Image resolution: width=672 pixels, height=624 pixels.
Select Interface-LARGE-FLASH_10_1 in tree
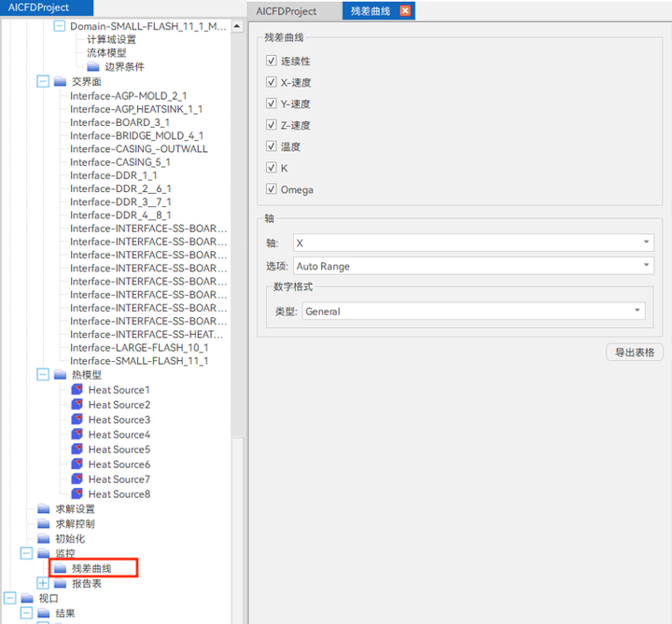139,348
